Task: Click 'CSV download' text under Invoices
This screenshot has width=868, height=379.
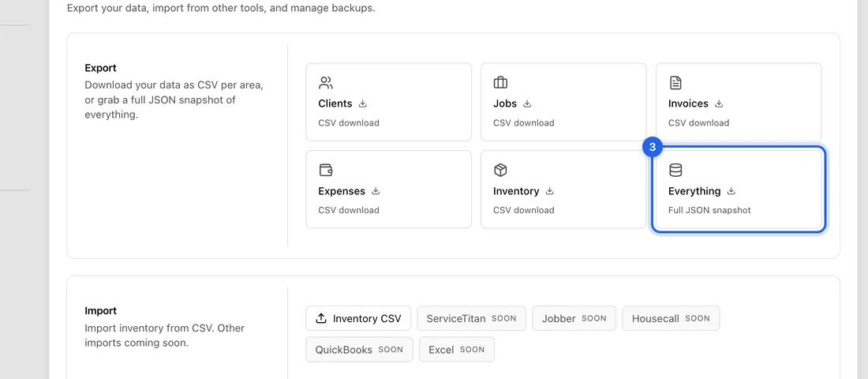Action: [x=698, y=123]
